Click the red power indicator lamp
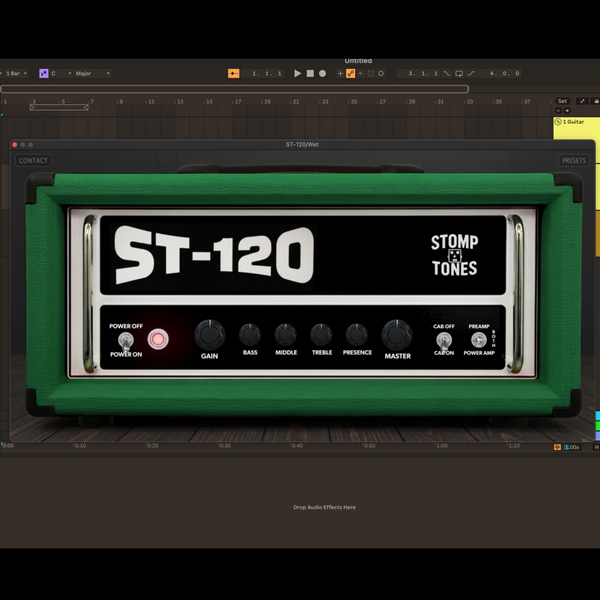This screenshot has height=600, width=600. [x=158, y=339]
